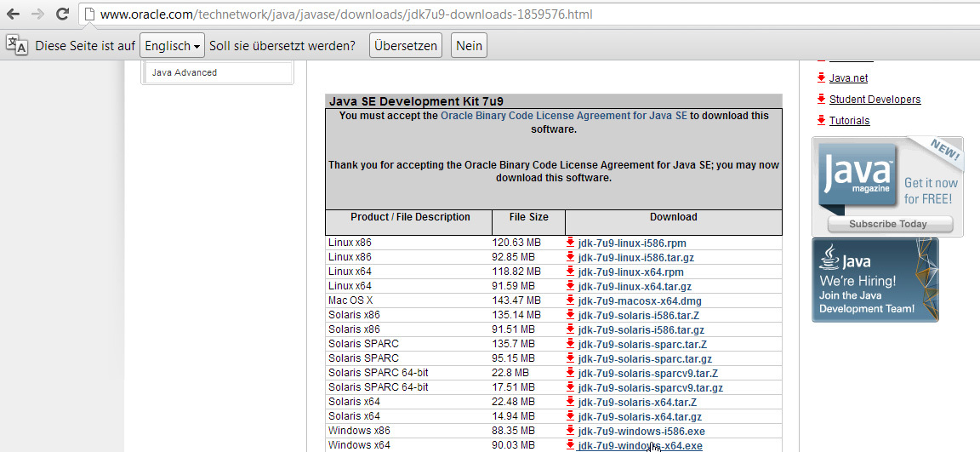Download jdk-7u9-linux-i586.tar.gz
This screenshot has height=452, width=980.
point(636,257)
